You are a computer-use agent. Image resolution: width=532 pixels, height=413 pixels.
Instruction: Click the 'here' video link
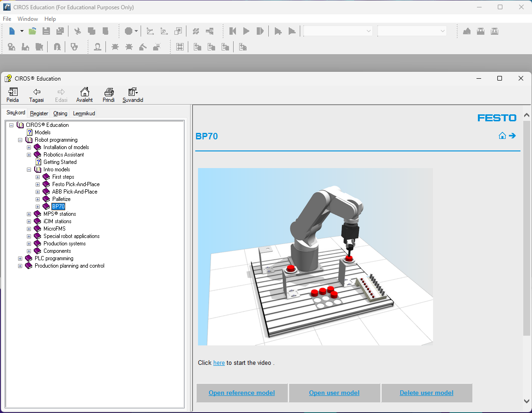219,363
